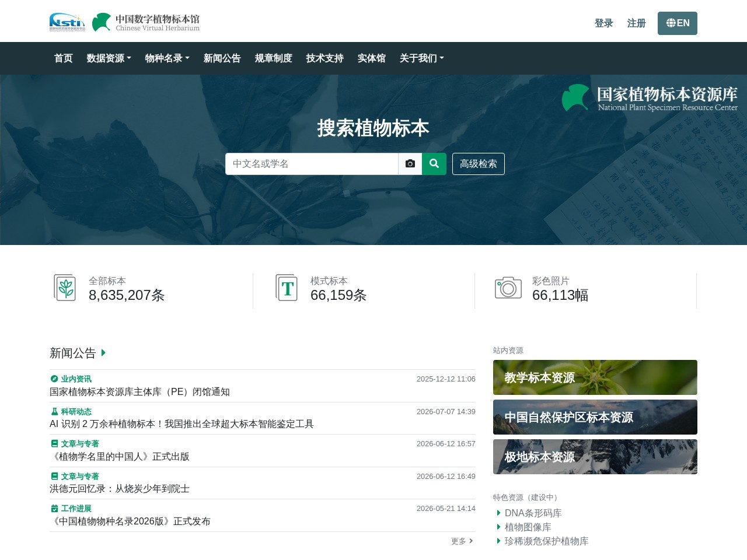Click the 特色资源（建设中） section label
Image resolution: width=747 pixels, height=560 pixels.
527,498
